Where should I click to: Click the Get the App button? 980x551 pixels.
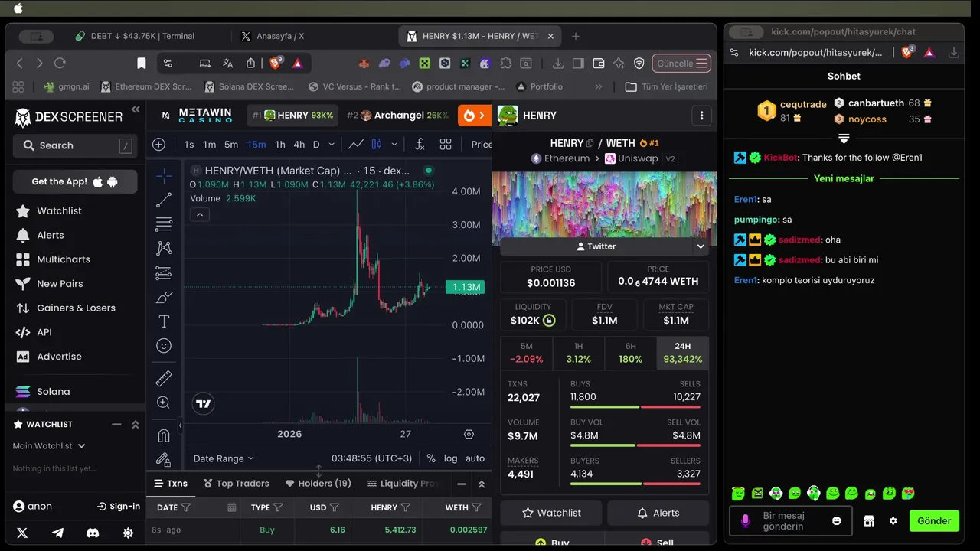tap(75, 181)
